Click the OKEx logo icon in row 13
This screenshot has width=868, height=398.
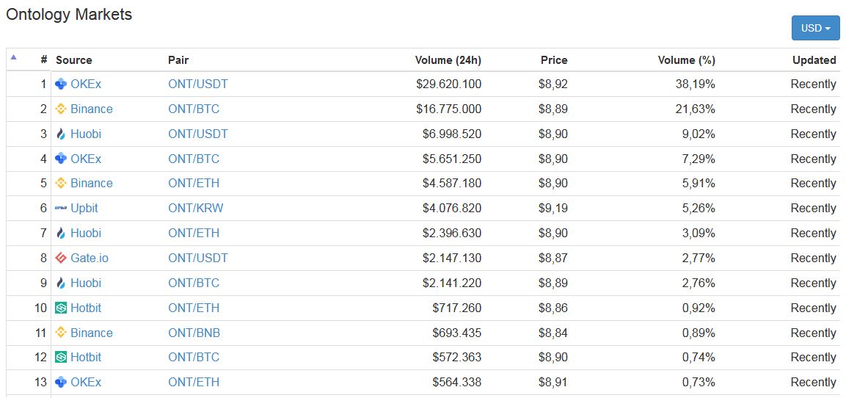pos(62,383)
